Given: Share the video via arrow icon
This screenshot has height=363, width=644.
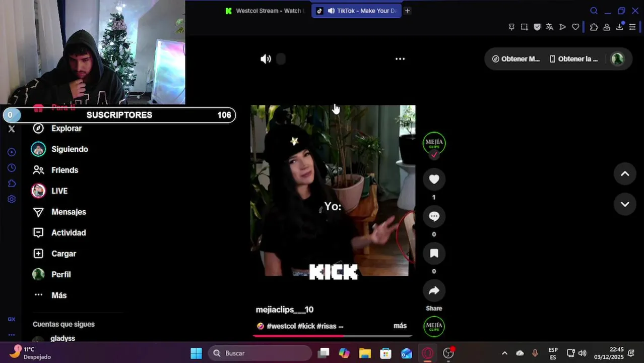Looking at the screenshot, I should pos(434,290).
